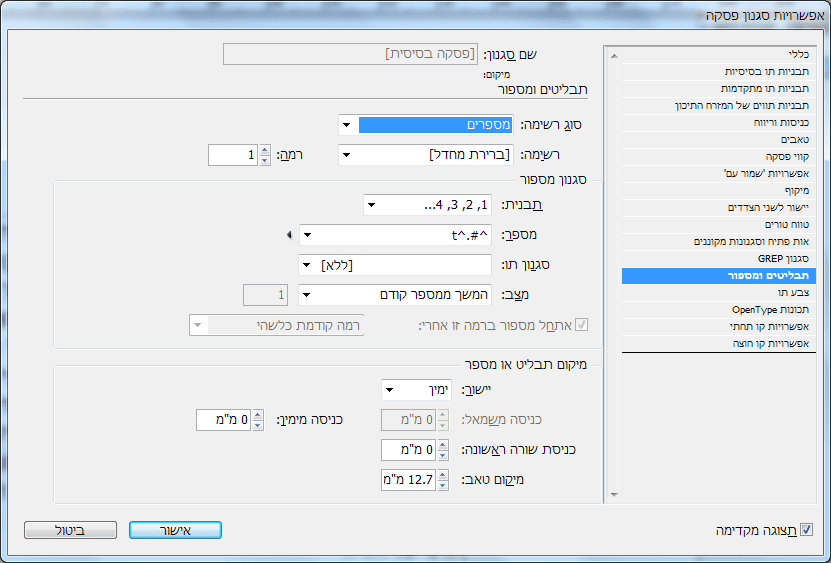Select תכונות OpenType category
The image size is (831, 563).
(718, 310)
